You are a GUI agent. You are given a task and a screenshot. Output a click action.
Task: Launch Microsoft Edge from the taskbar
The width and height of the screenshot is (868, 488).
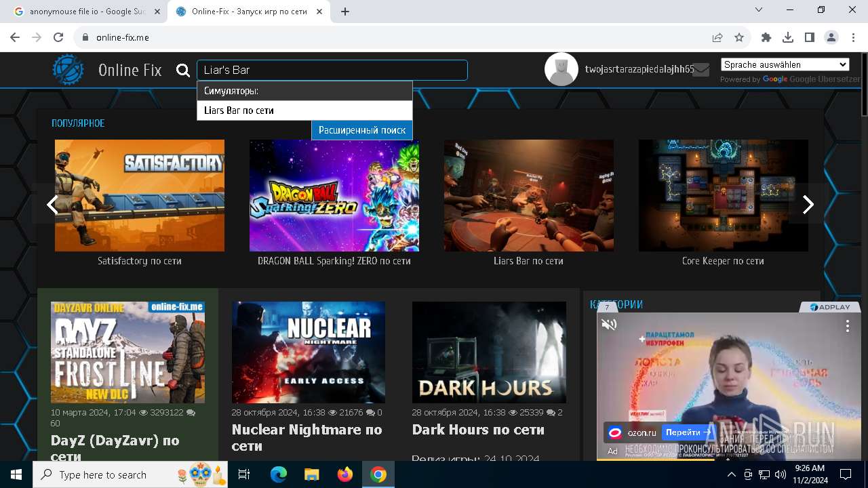click(x=279, y=474)
